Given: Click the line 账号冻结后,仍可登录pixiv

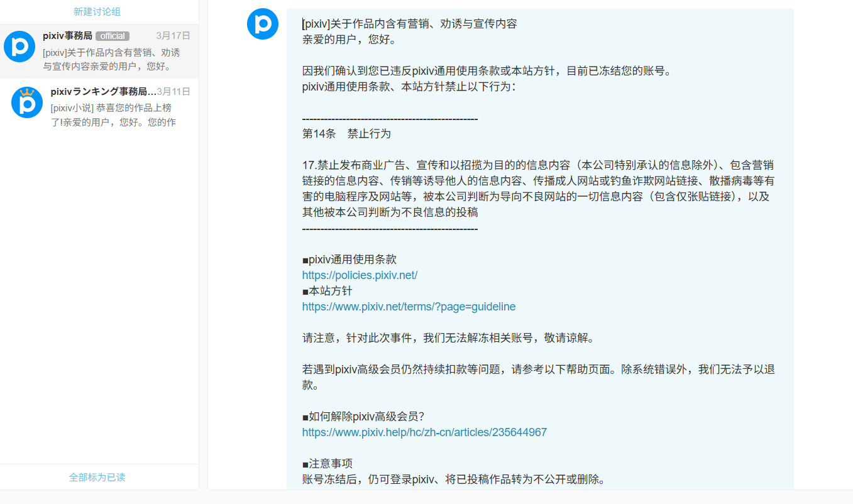Looking at the screenshot, I should pos(454,479).
